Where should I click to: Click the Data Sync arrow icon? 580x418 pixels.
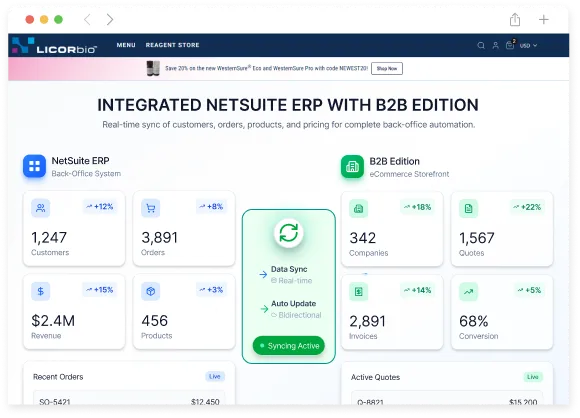263,274
